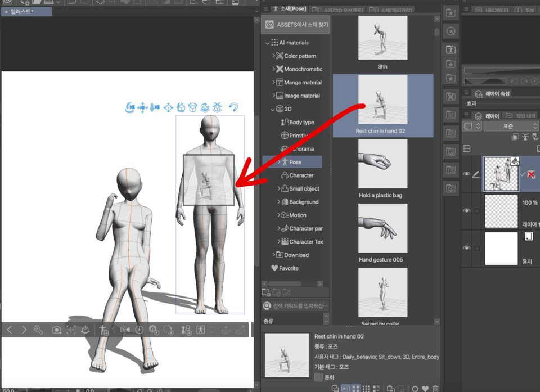Image resolution: width=540 pixels, height=392 pixels.
Task: Switch to detail list view icon
Action: [x=376, y=388]
